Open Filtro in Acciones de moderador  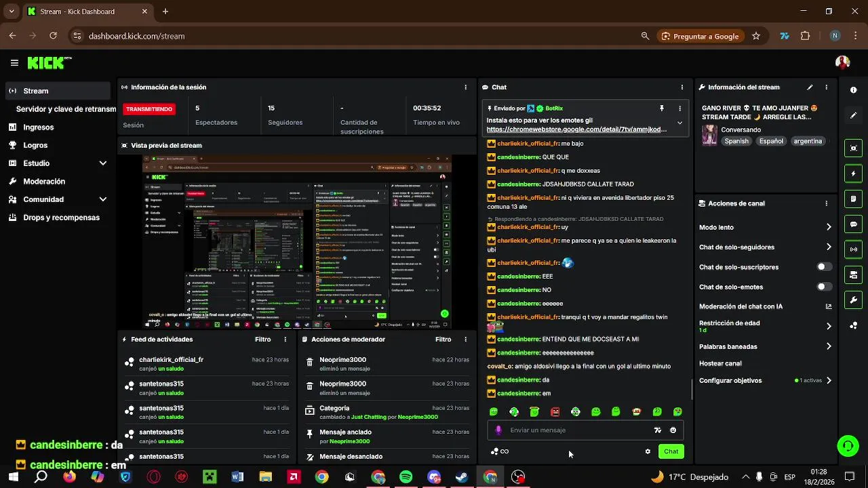pyautogui.click(x=443, y=340)
